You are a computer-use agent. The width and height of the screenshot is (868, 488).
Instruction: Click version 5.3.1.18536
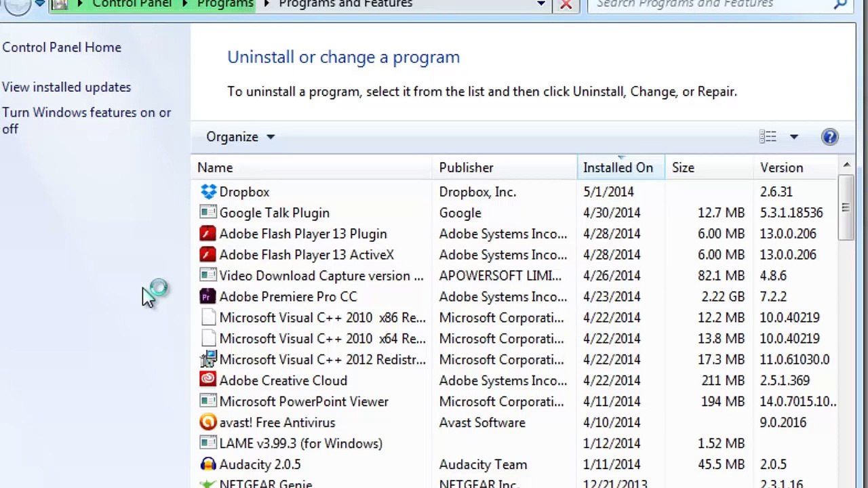(791, 213)
